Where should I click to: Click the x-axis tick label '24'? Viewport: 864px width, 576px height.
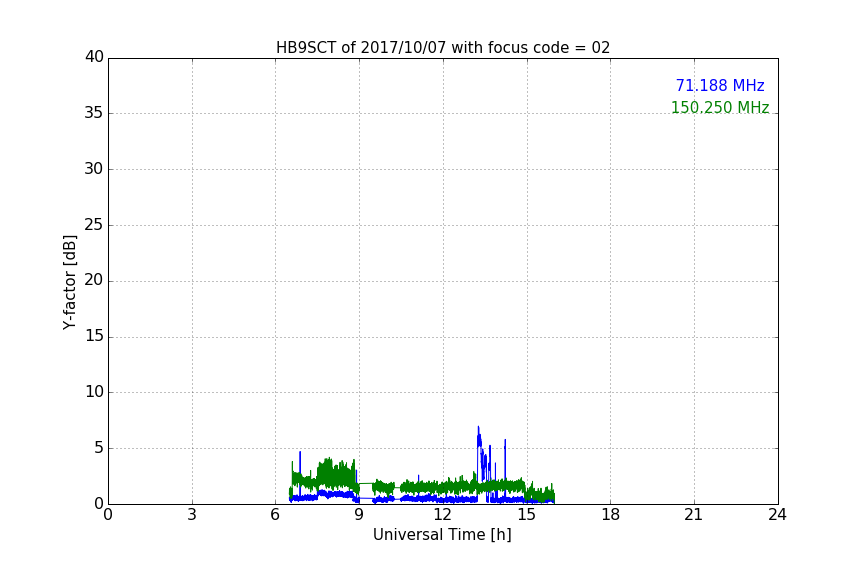[x=777, y=515]
